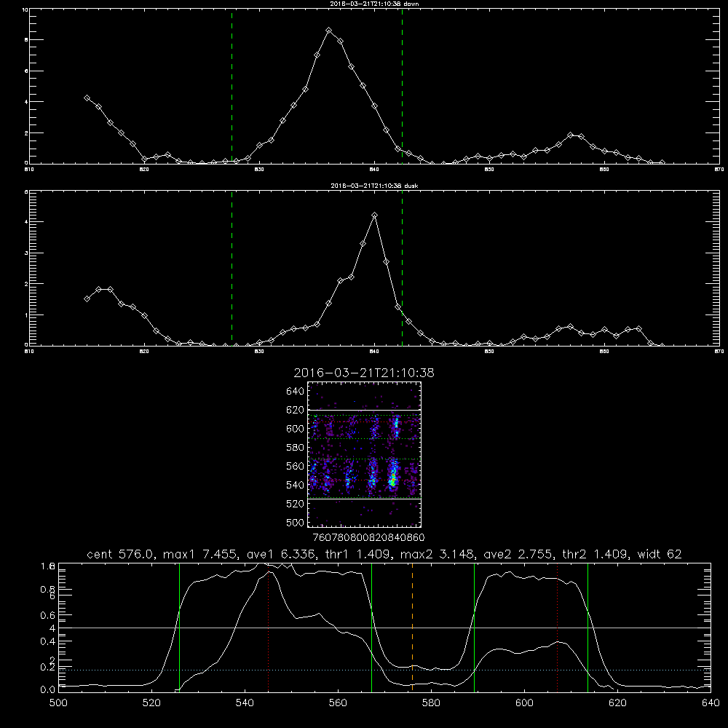Image resolution: width=728 pixels, height=728 pixels.
Task: Click the 'cent 576.0' value in stats line
Action: [x=121, y=554]
